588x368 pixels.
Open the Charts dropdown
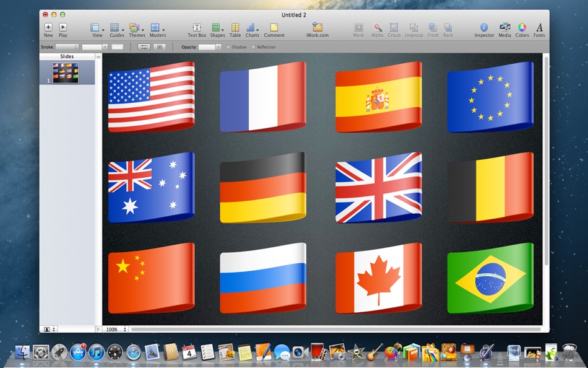(253, 30)
